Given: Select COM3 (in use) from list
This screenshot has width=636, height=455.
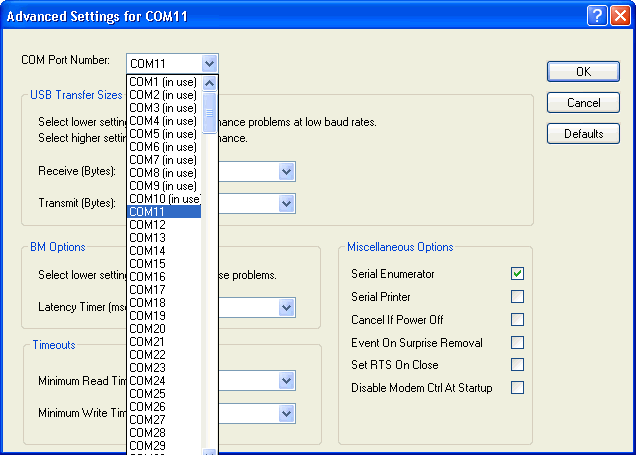Looking at the screenshot, I should click(x=164, y=108).
